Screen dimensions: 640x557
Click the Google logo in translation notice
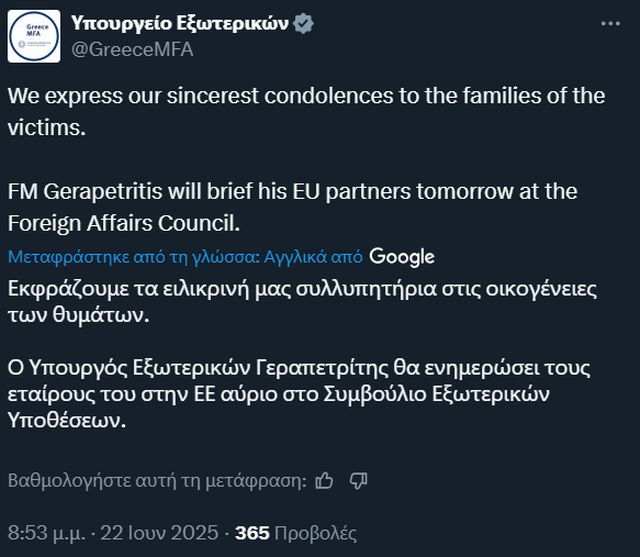coord(402,256)
